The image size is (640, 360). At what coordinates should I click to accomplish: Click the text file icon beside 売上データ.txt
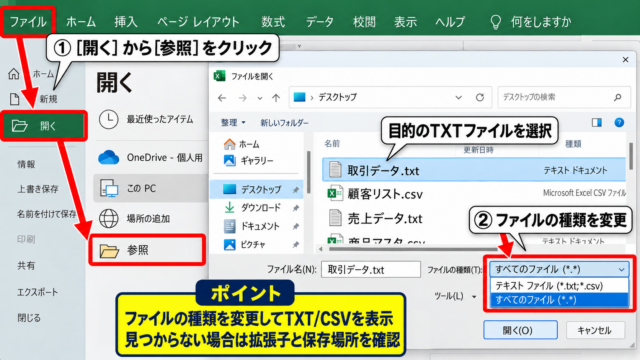[x=335, y=218]
